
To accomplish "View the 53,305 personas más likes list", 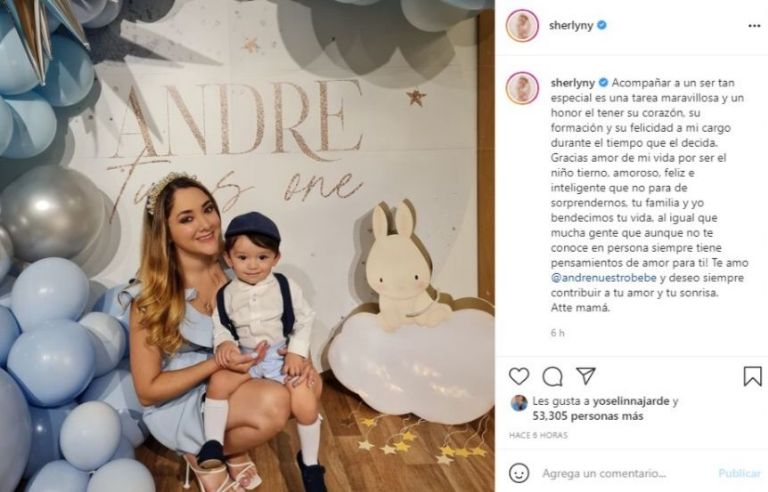I will (x=588, y=416).
